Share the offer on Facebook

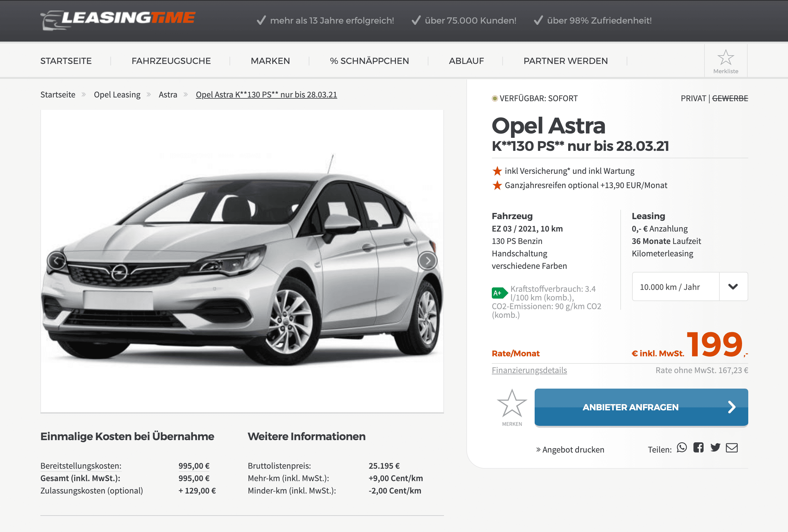(698, 448)
